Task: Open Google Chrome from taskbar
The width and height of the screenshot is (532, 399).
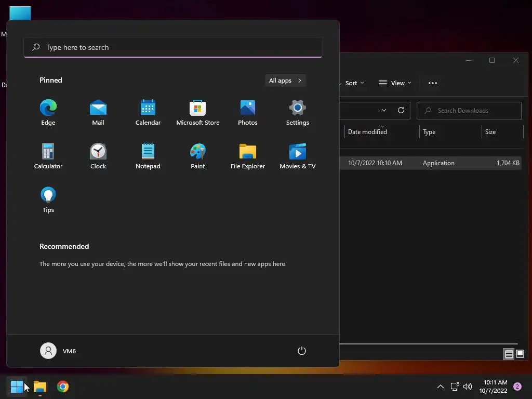Action: tap(63, 387)
